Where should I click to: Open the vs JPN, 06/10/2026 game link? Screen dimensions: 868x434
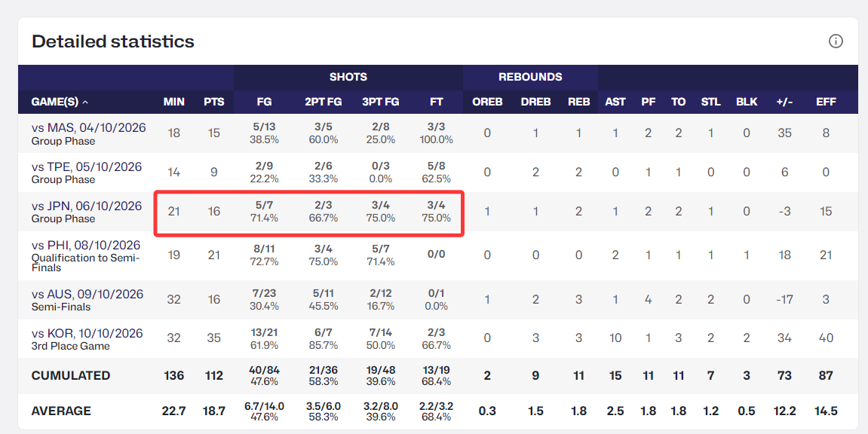click(x=87, y=206)
